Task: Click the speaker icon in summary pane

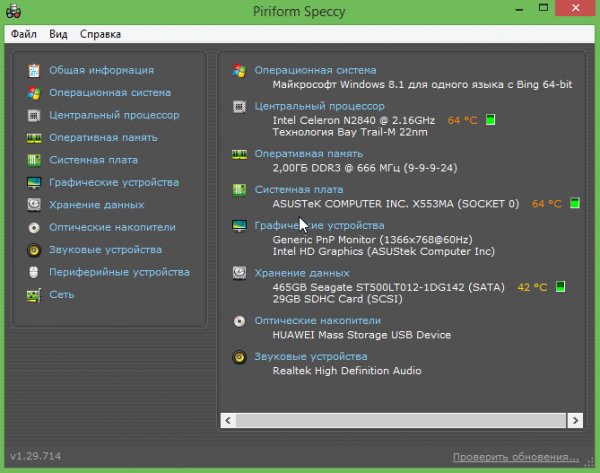Action: [240, 357]
